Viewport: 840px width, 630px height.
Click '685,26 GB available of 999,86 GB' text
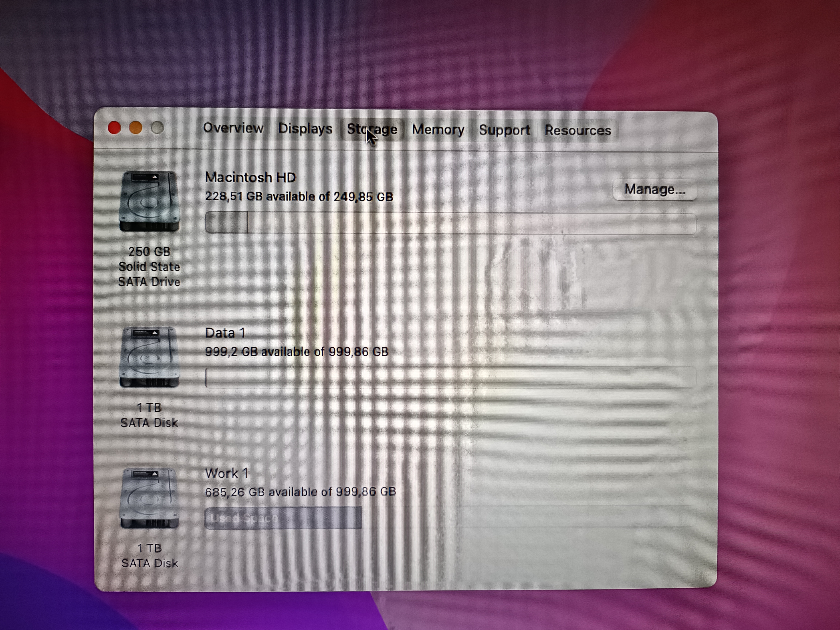(x=300, y=492)
